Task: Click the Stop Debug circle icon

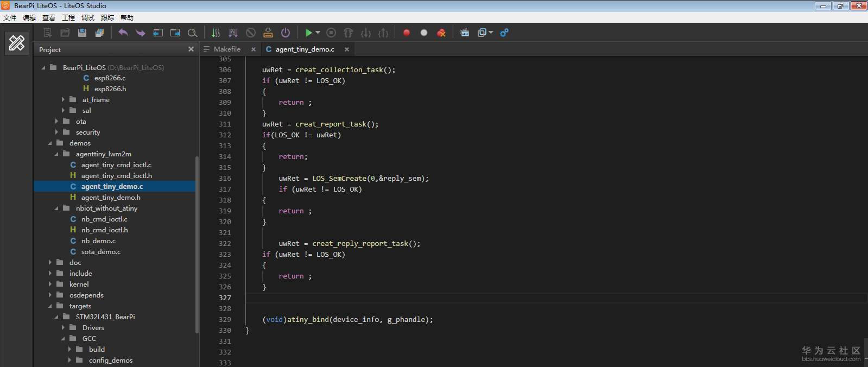Action: pos(331,33)
